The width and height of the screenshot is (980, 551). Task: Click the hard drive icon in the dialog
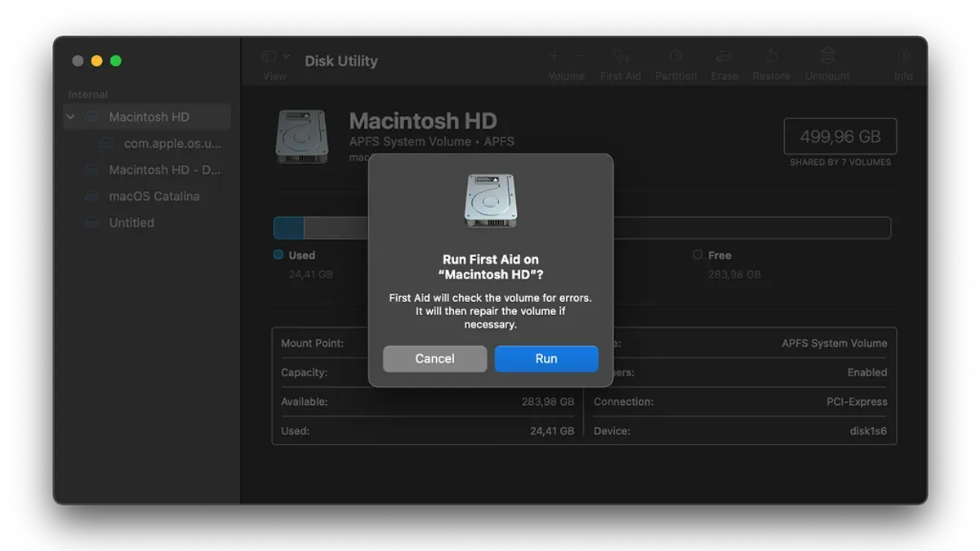pos(490,200)
